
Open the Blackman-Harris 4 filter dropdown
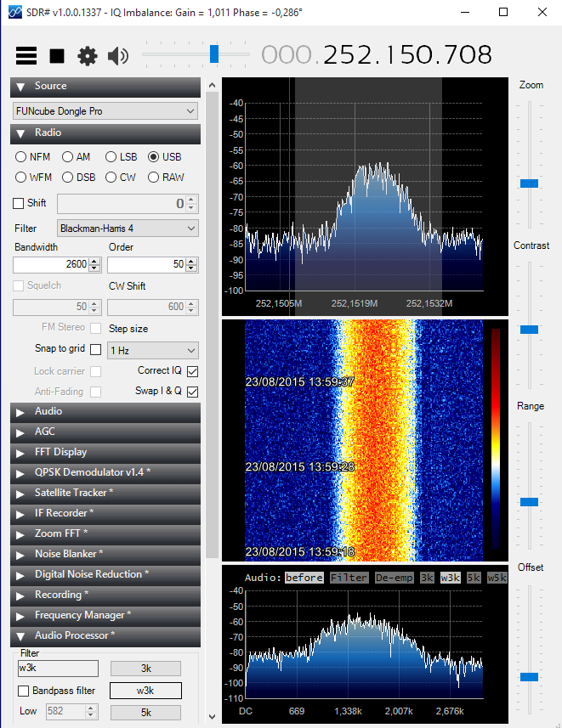coord(128,229)
